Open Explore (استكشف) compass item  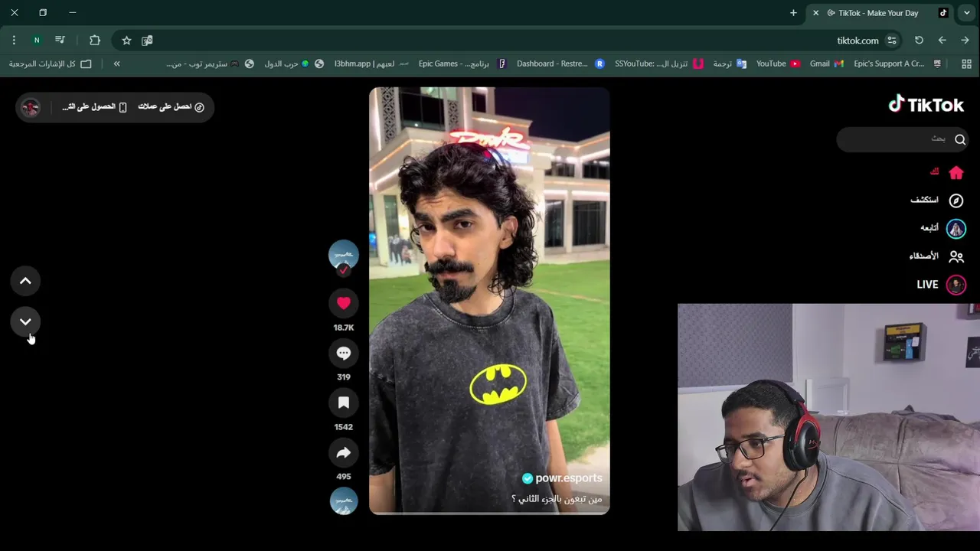[x=936, y=201]
